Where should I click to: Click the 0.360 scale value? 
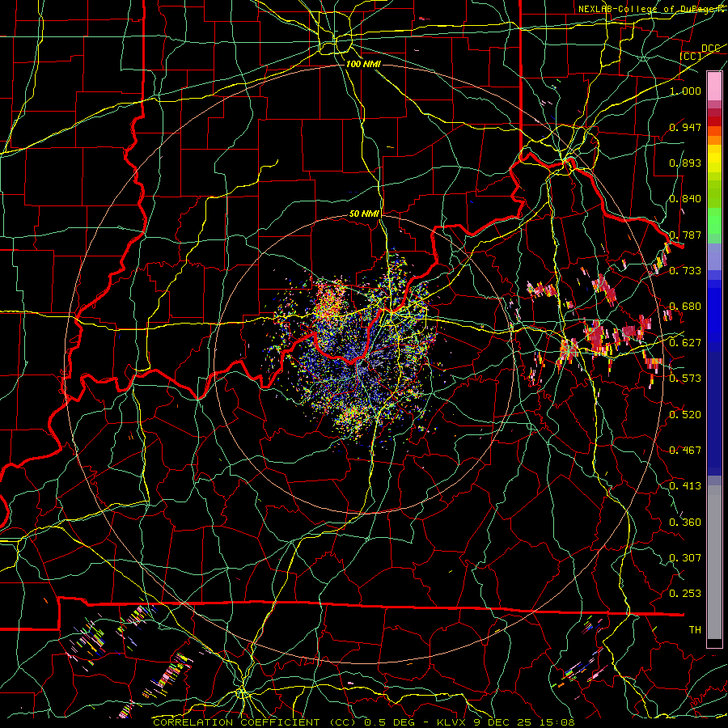coord(685,522)
